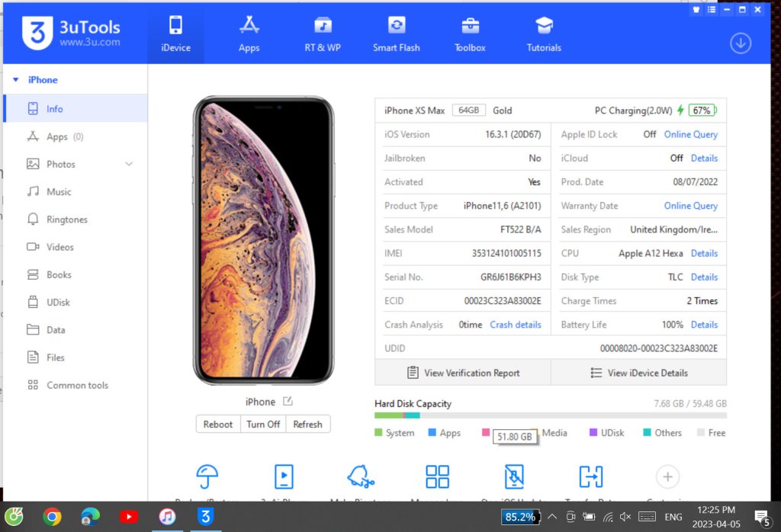The image size is (781, 532).
Task: Open the download manager arrow icon
Action: coord(741,43)
